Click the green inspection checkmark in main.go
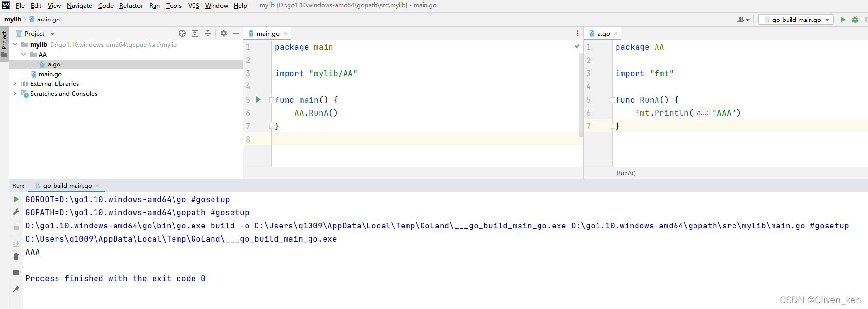The image size is (868, 309). 577,46
